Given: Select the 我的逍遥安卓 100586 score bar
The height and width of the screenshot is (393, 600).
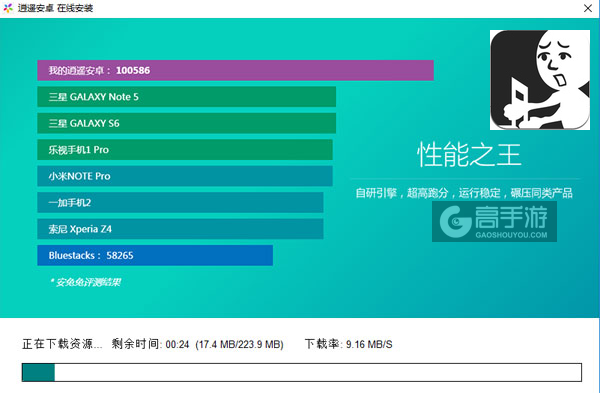Looking at the screenshot, I should [235, 70].
